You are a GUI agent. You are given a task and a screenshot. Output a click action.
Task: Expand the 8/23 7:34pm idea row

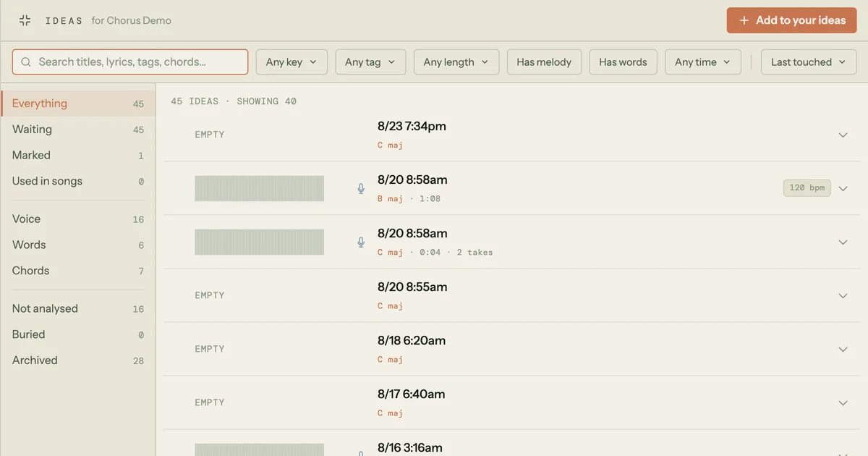click(x=843, y=135)
